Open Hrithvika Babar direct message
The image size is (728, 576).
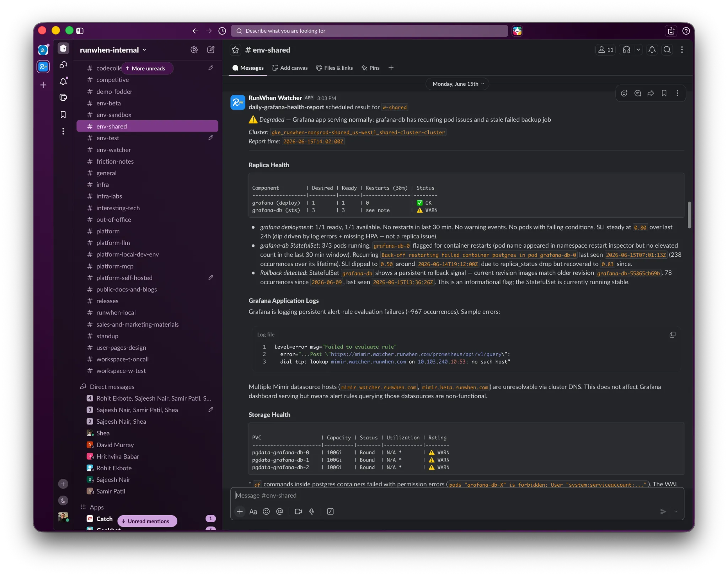click(147, 456)
